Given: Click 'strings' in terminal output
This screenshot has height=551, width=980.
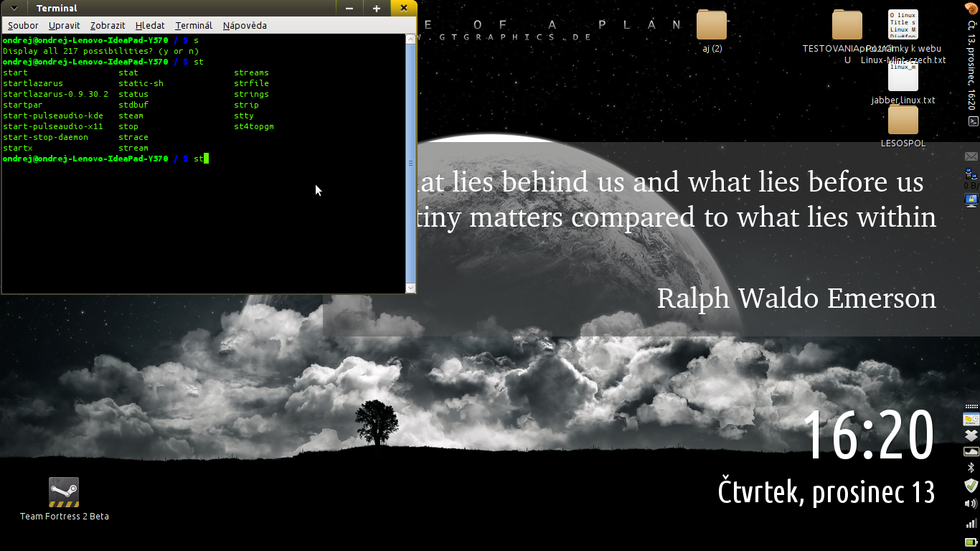Looking at the screenshot, I should 251,94.
